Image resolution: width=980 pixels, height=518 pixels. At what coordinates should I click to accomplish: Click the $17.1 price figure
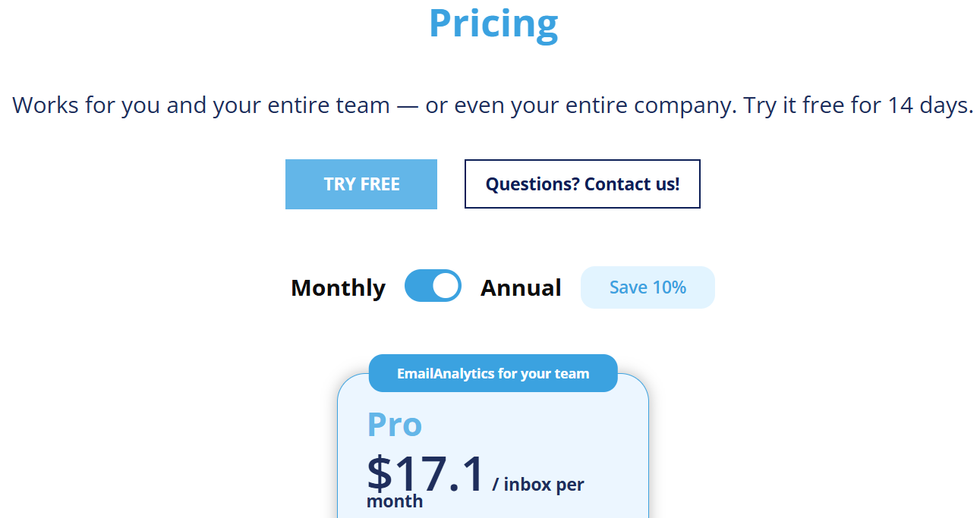click(426, 474)
